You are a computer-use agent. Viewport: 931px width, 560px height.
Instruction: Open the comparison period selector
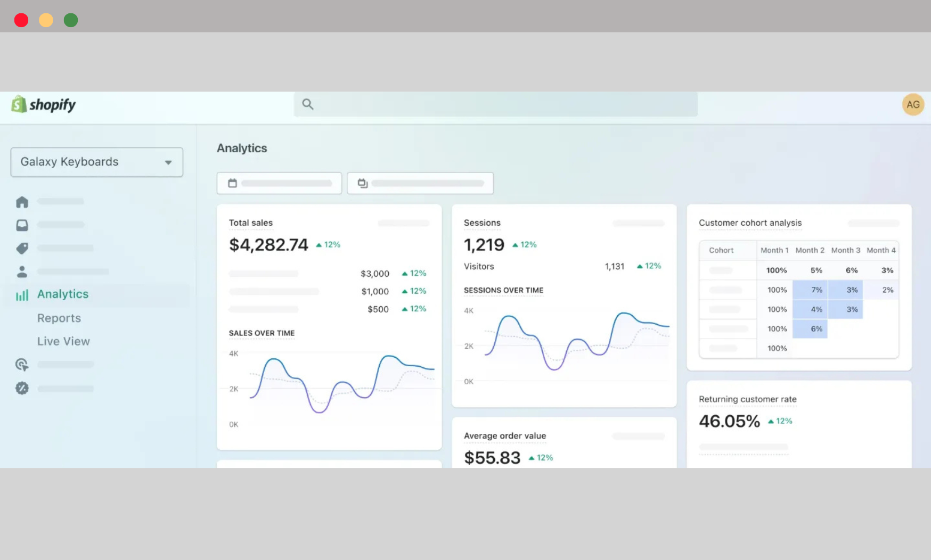click(420, 183)
